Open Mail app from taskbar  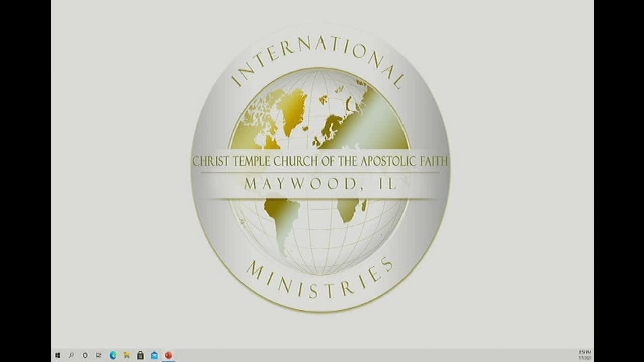pyautogui.click(x=154, y=355)
